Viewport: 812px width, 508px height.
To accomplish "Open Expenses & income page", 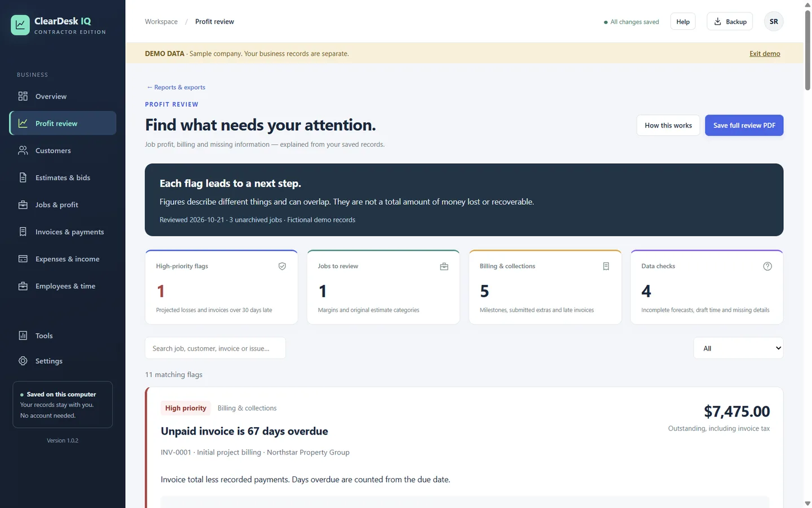I will click(63, 259).
